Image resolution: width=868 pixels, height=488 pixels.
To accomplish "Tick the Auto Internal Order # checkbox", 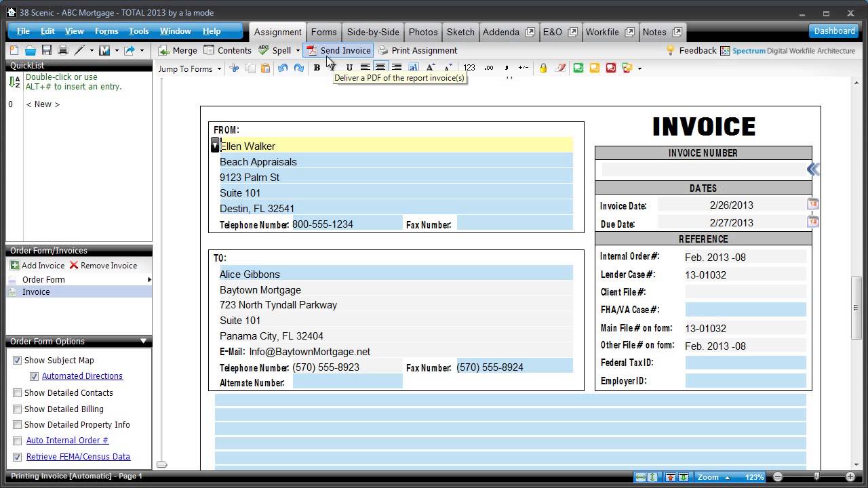I will [18, 441].
